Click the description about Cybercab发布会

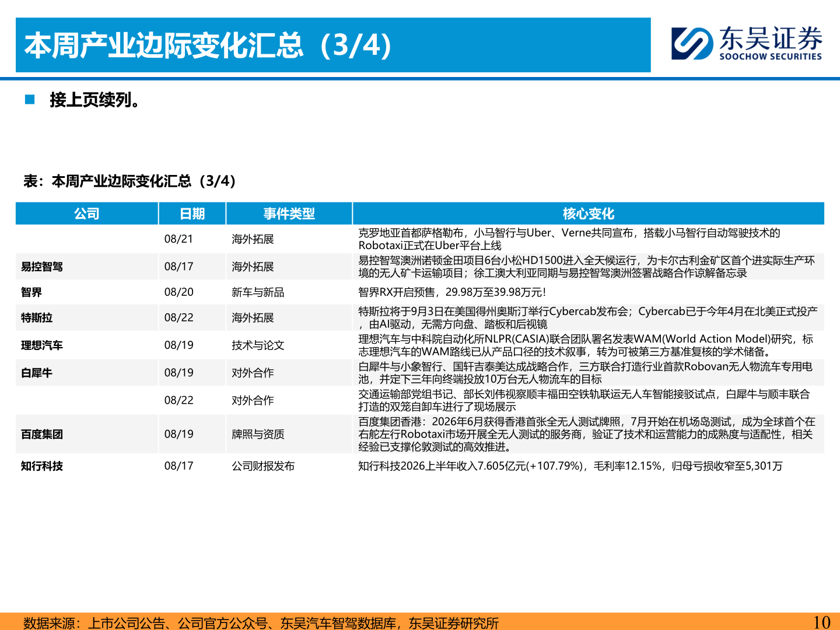588,318
